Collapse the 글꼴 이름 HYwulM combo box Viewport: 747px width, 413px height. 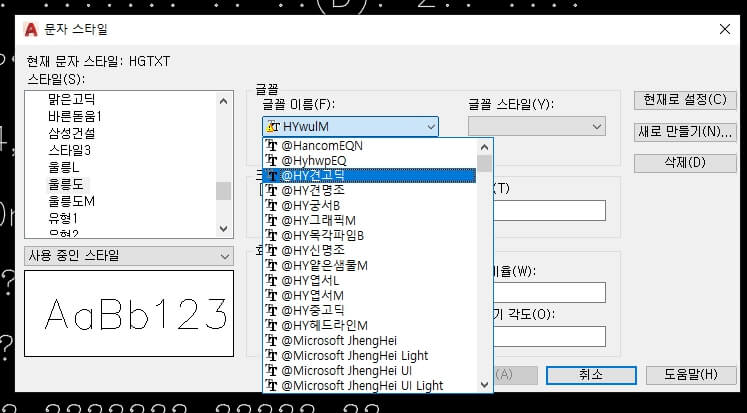[x=350, y=127]
